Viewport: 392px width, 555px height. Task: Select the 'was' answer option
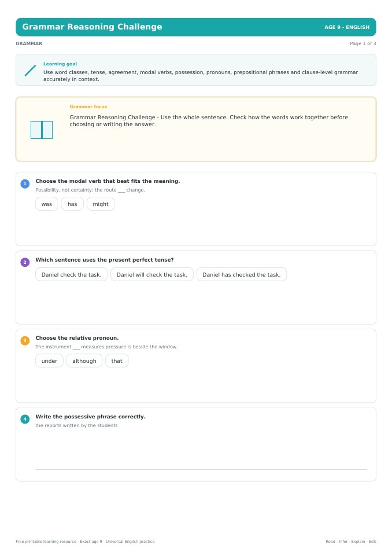click(47, 204)
